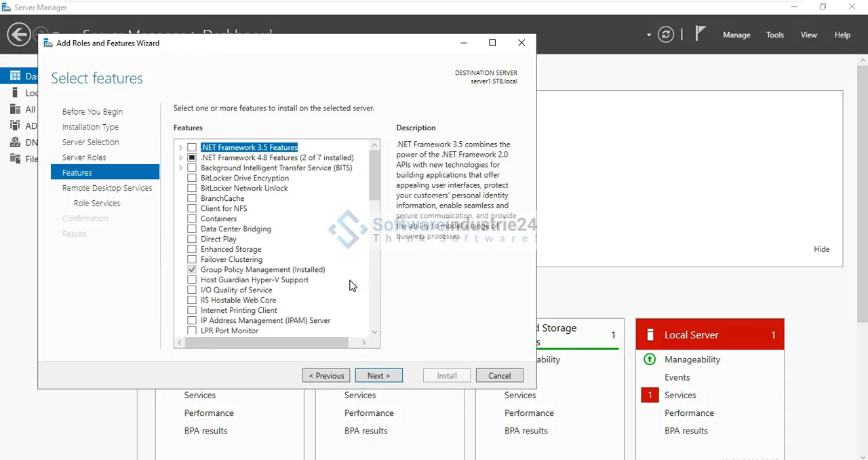Expand the .NET Framework 4.8 Features node

point(181,158)
